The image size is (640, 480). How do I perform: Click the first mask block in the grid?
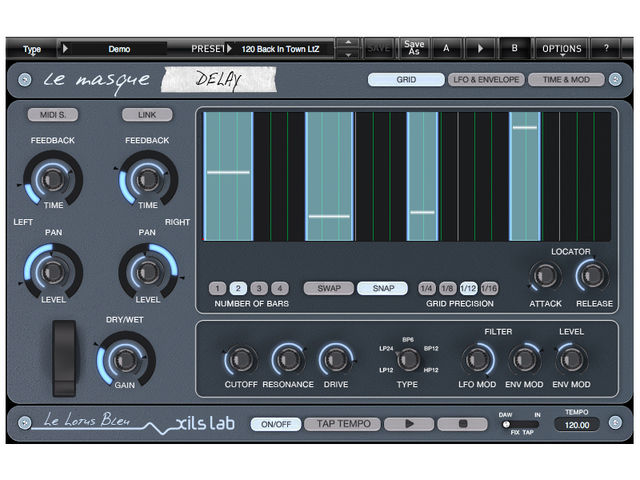(228, 176)
